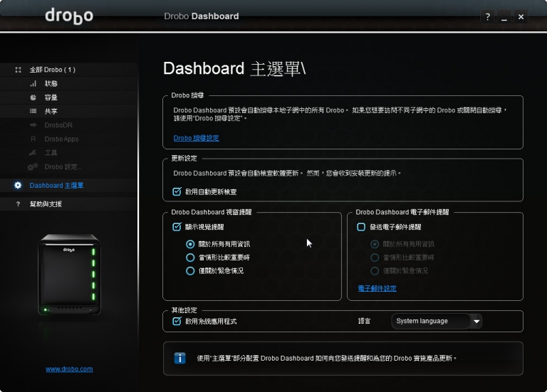
Task: Open the DroboDR sidebar item
Action: click(68, 125)
